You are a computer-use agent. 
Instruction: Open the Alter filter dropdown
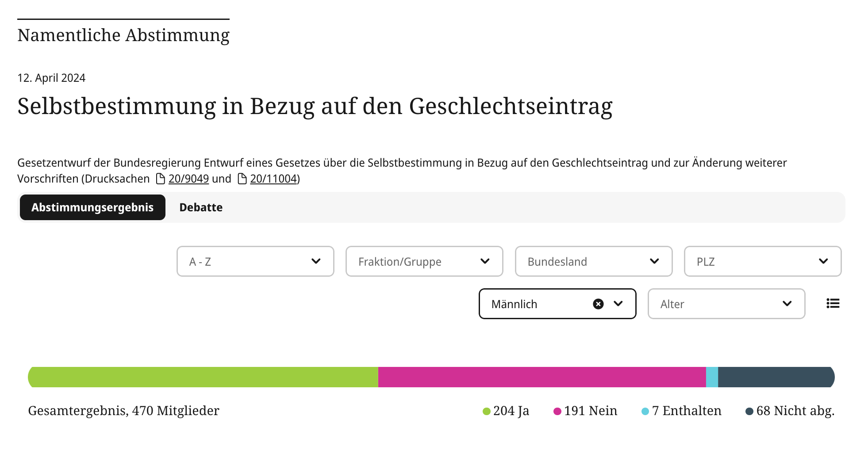726,304
